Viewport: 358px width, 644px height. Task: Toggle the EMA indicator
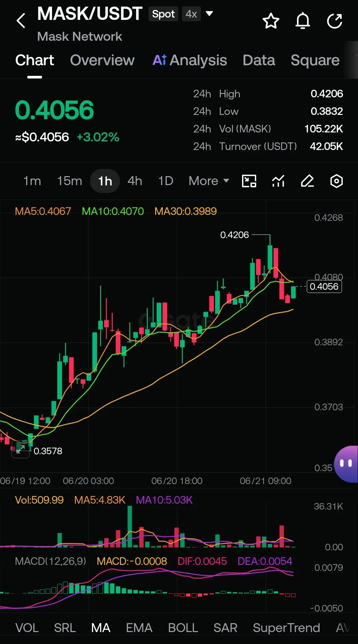click(x=139, y=628)
